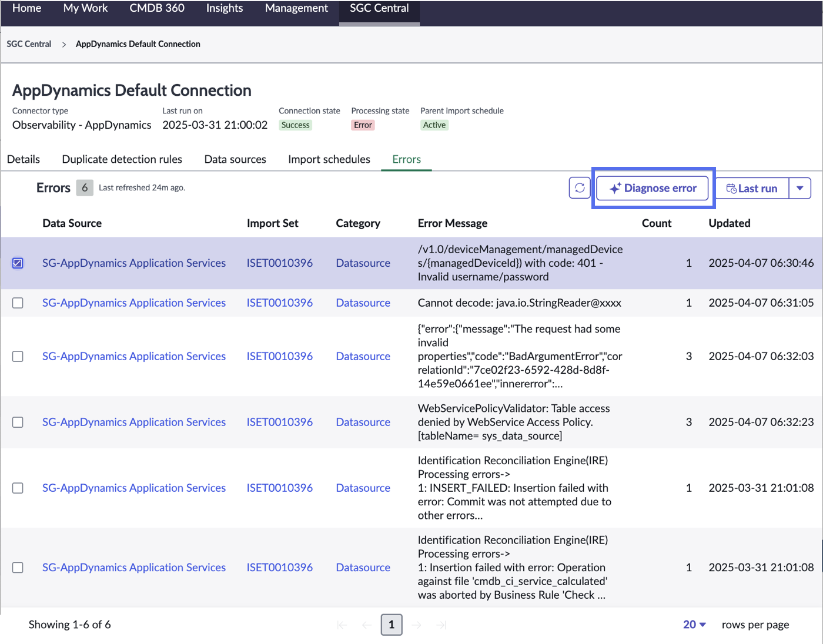Click the Count column header
Viewport: 823px width, 644px height.
[657, 223]
